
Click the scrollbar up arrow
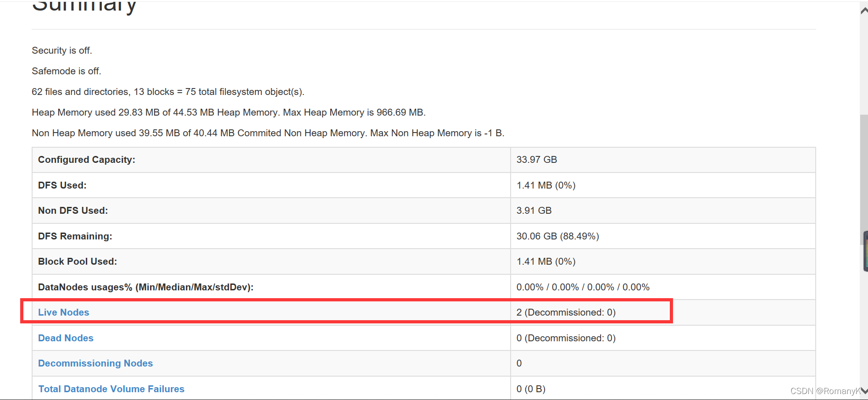pyautogui.click(x=864, y=11)
